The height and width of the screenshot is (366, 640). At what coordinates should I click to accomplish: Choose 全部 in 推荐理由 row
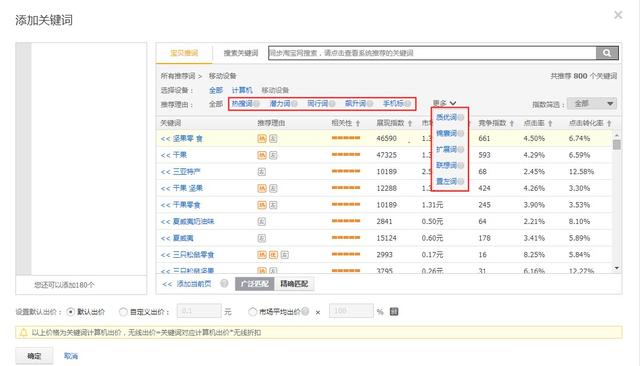pyautogui.click(x=216, y=104)
